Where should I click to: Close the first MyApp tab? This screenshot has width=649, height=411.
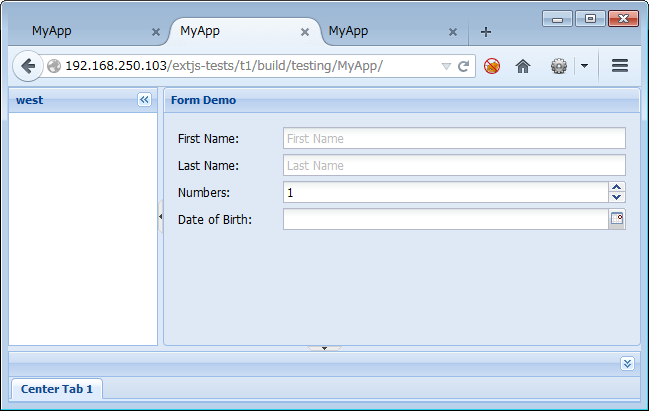156,32
